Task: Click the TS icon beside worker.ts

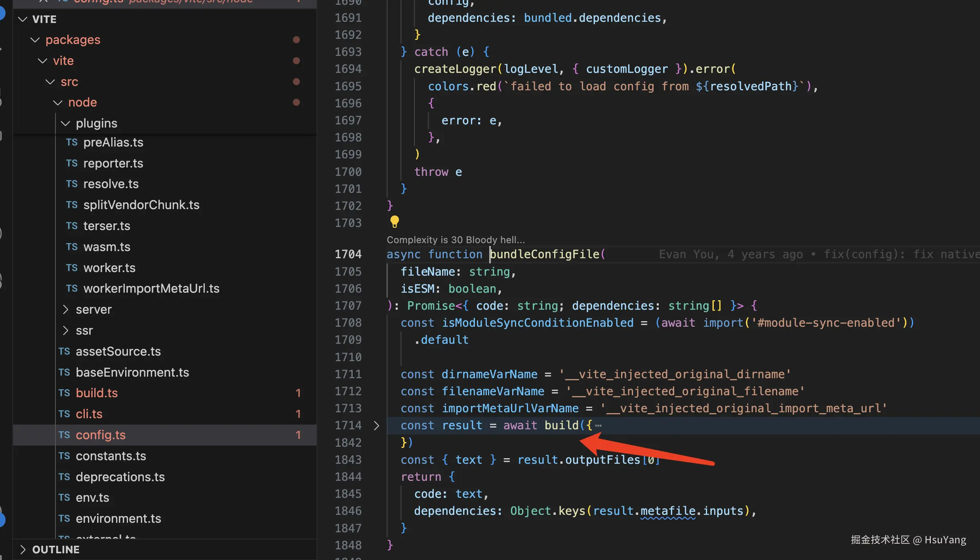Action: click(x=72, y=268)
